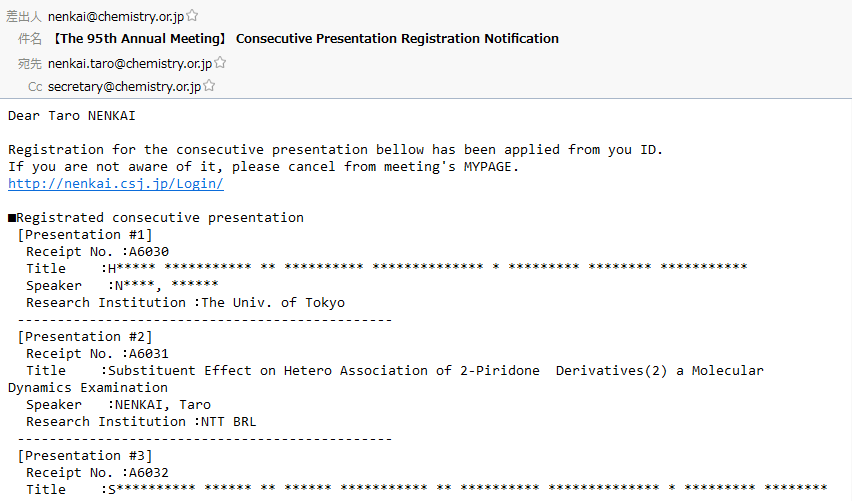This screenshot has height=501, width=852.
Task: Click Research Institution NTT BRL text
Action: [141, 422]
